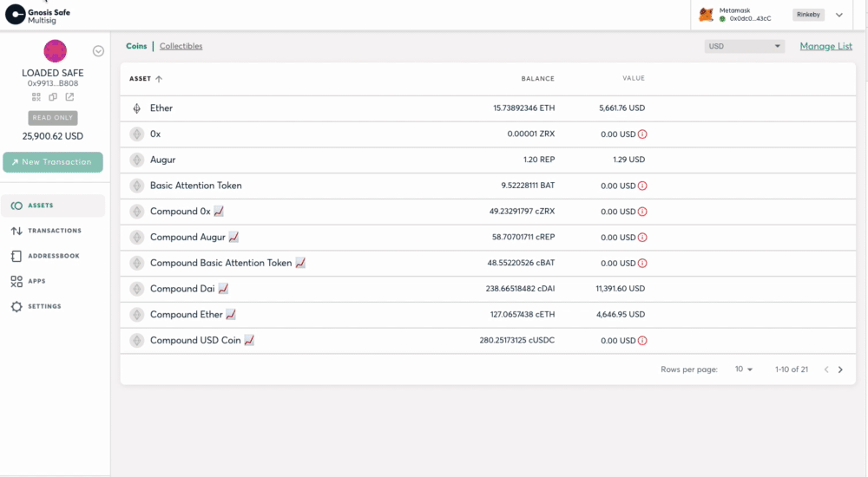Screen dimensions: 868x477
Task: Click the Rinkeby network badge
Action: point(808,15)
